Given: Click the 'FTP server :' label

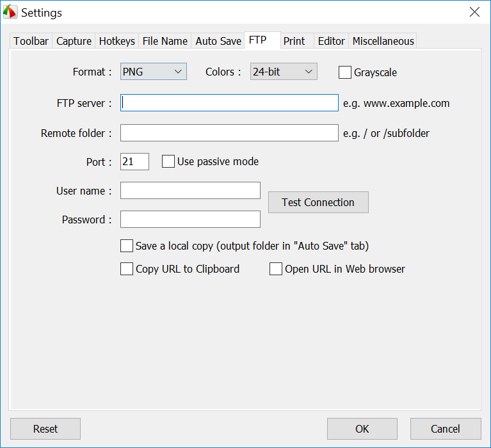Looking at the screenshot, I should click(84, 103).
